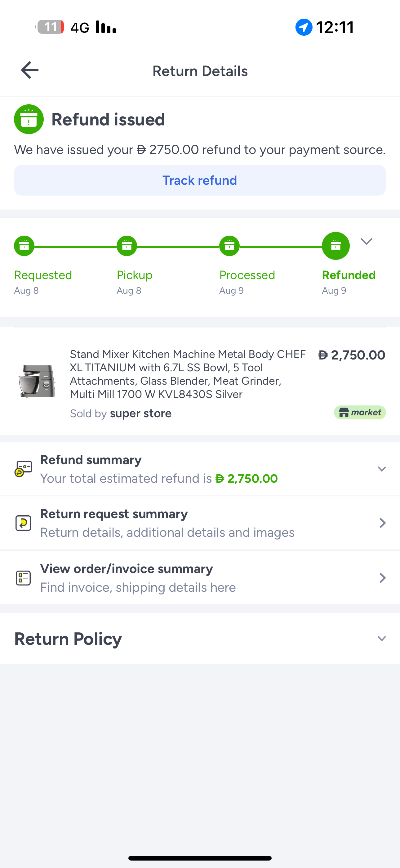The image size is (400, 868).
Task: Tap the market store badge
Action: 360,412
